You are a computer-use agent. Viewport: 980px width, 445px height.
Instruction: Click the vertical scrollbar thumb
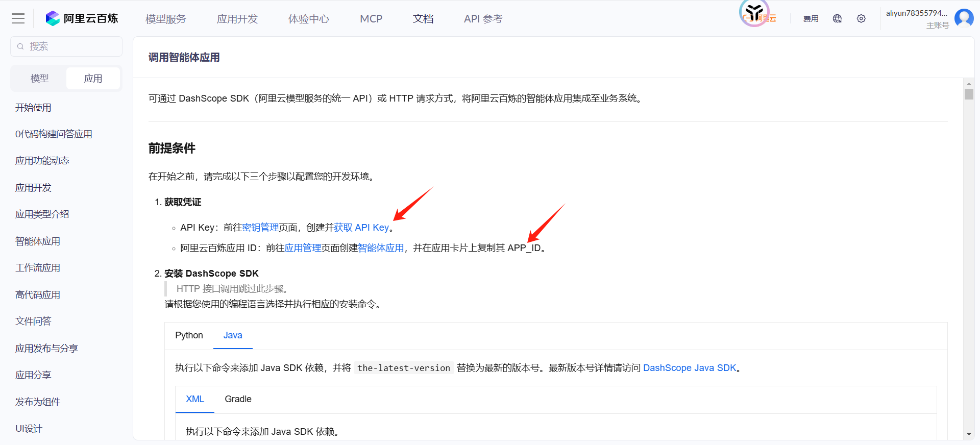[969, 94]
